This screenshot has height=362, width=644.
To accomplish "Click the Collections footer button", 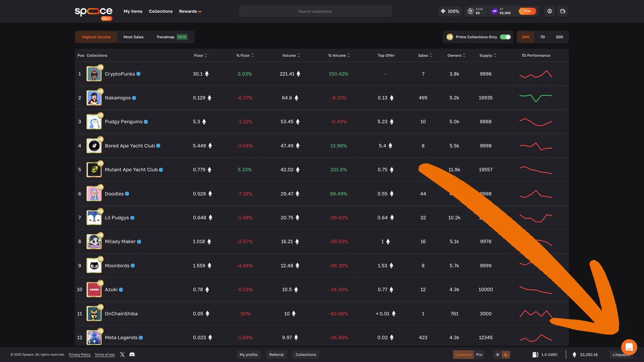I will (306, 354).
